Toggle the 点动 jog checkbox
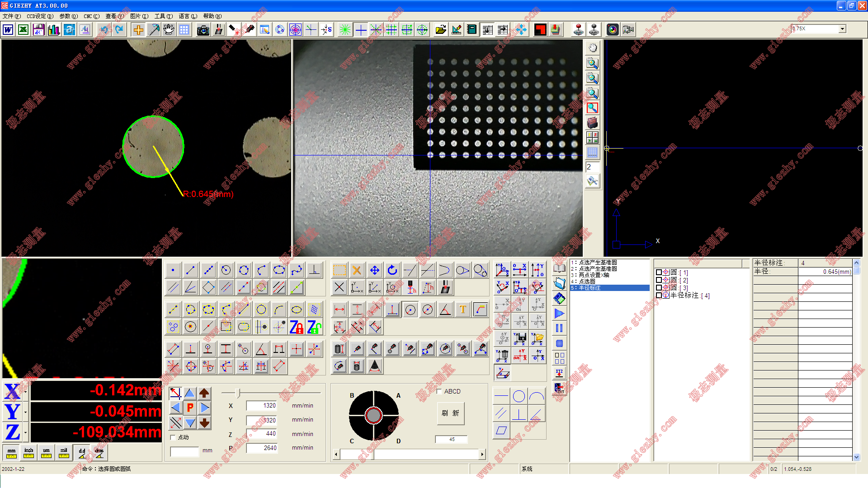868x488 pixels. (x=173, y=437)
